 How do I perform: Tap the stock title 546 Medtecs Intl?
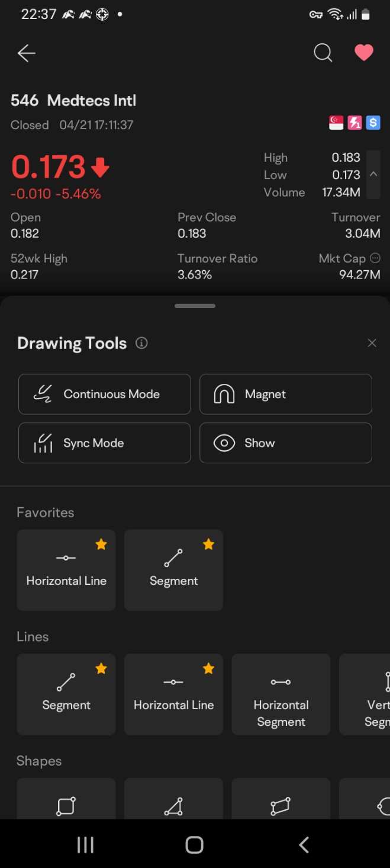click(x=73, y=100)
